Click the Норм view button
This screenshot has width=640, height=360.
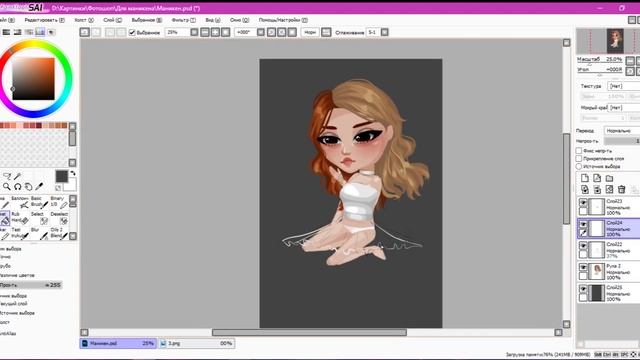310,32
